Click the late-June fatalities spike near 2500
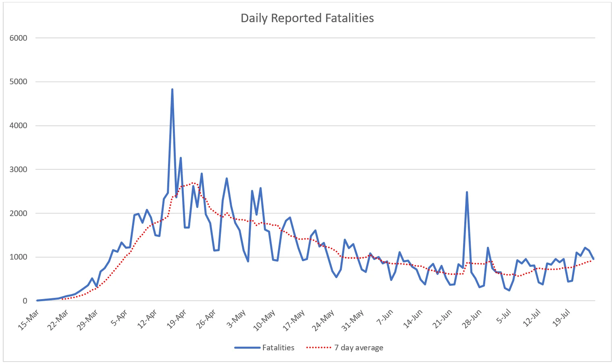This screenshot has width=613, height=364. click(x=467, y=192)
